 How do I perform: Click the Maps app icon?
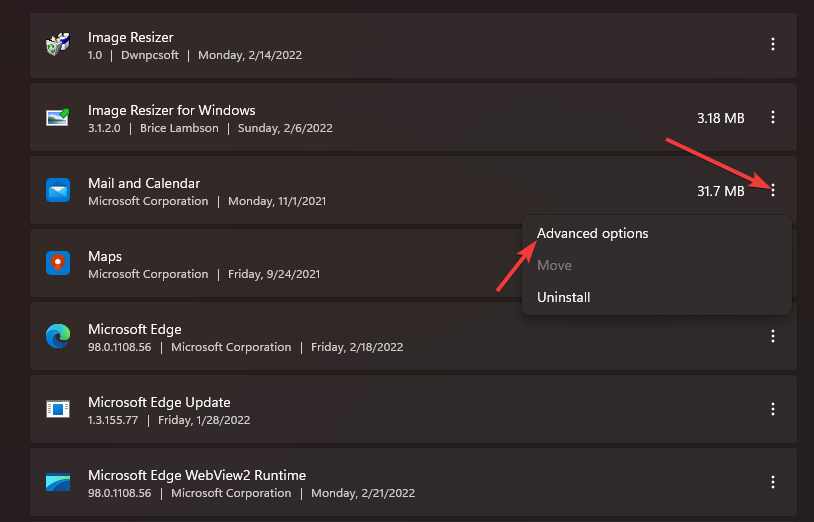pos(57,263)
